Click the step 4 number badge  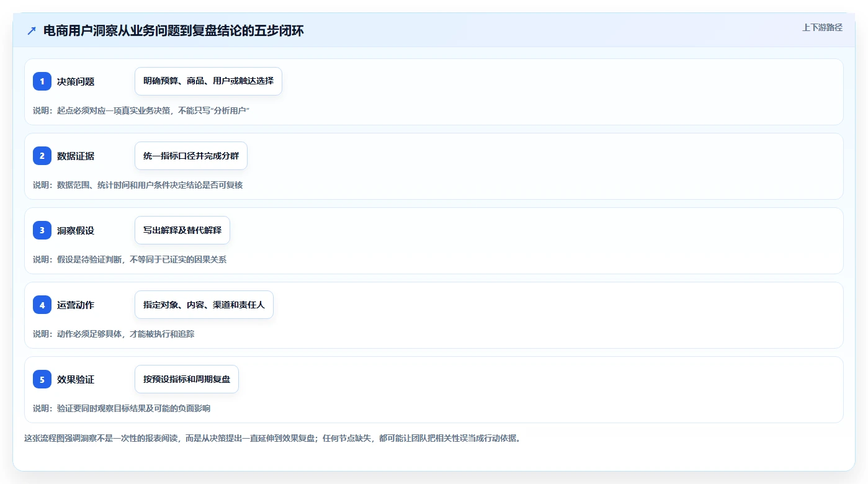(x=42, y=305)
